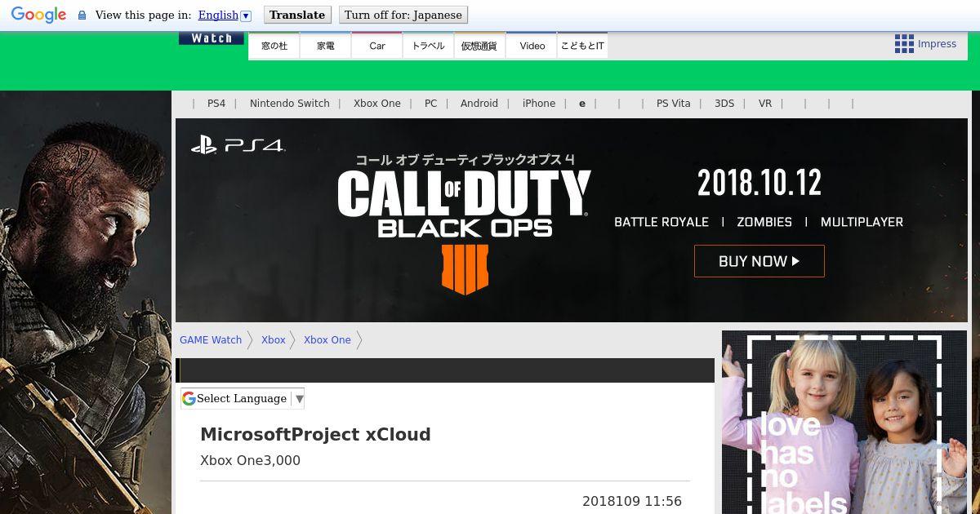Click the Call of Duty Black Ops logo
The image size is (980, 514).
click(464, 205)
